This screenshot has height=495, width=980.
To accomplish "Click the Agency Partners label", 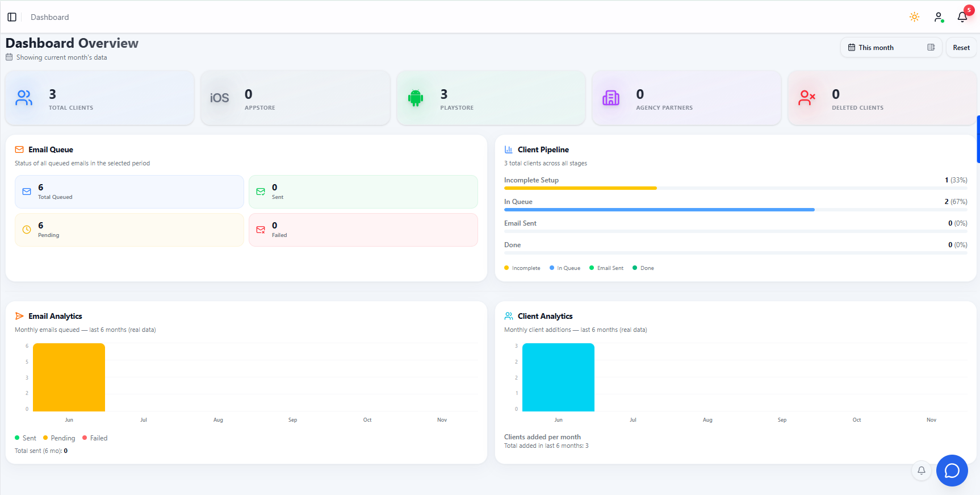I will pyautogui.click(x=664, y=108).
